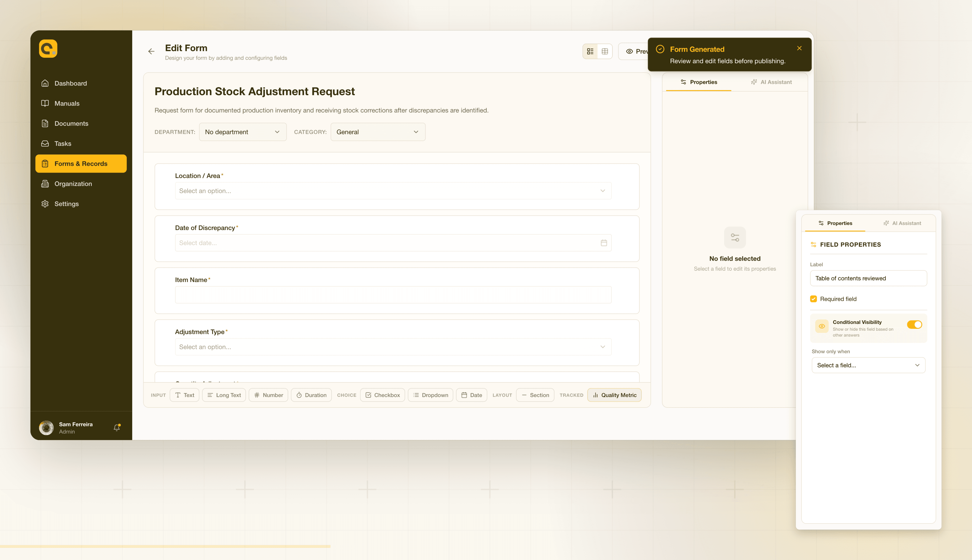This screenshot has height=560, width=972.
Task: Open Dashboard from the sidebar
Action: coord(81,83)
